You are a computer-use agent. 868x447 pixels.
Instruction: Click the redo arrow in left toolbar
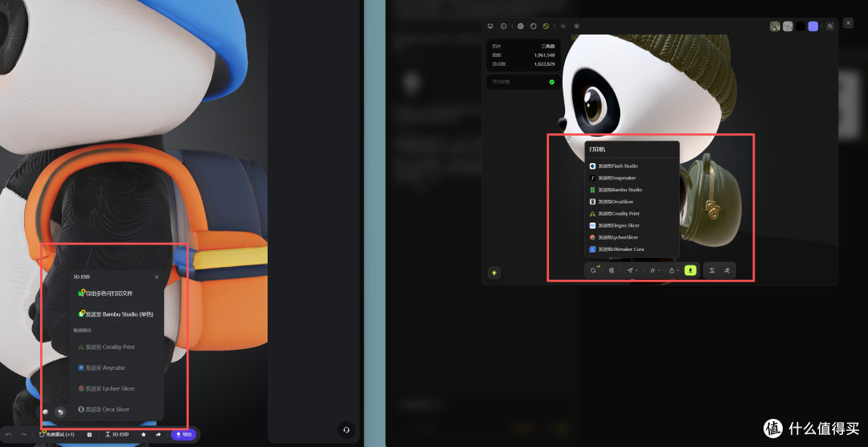click(23, 435)
